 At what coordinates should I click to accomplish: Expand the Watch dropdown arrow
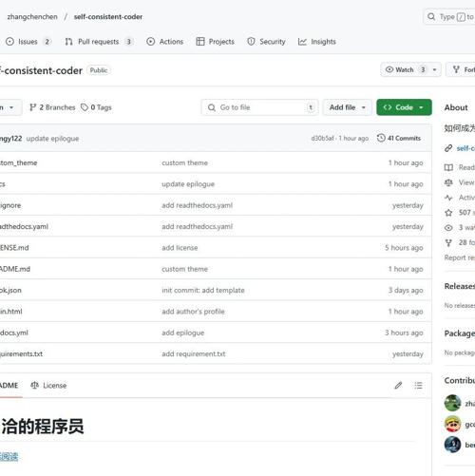[x=435, y=69]
